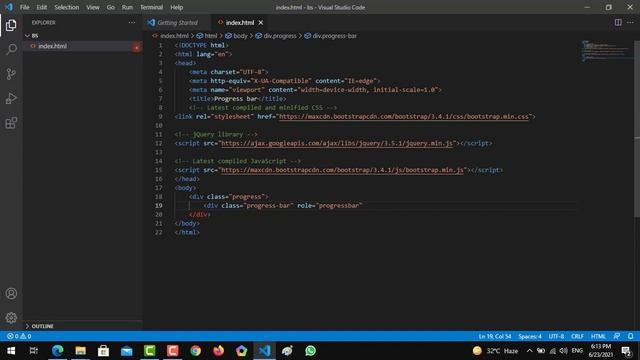Open the Run menu

[127, 7]
